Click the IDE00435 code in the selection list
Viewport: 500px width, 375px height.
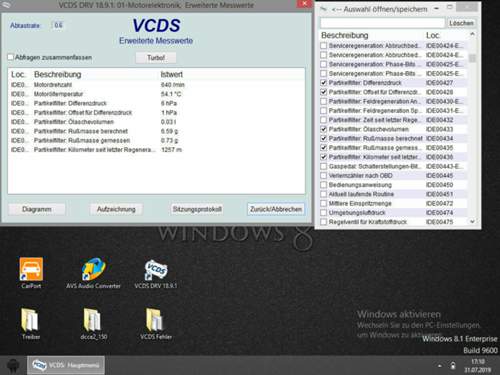click(x=439, y=148)
